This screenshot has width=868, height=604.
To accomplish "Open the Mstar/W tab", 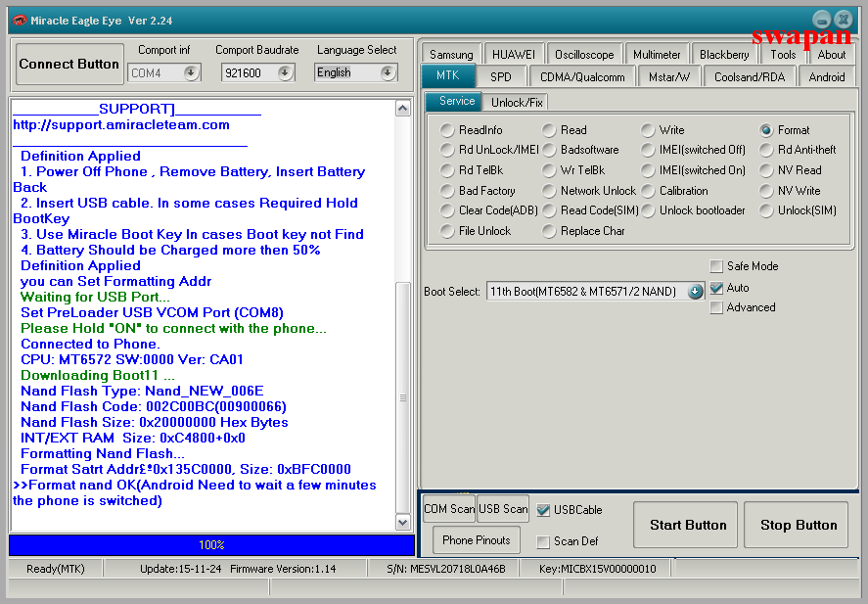I will coord(669,77).
